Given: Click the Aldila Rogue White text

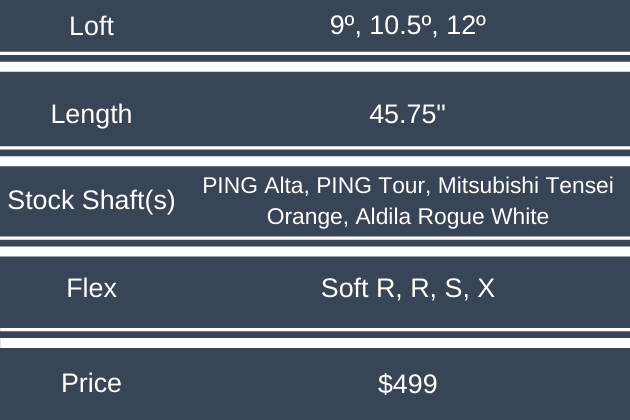Looking at the screenshot, I should click(453, 216).
